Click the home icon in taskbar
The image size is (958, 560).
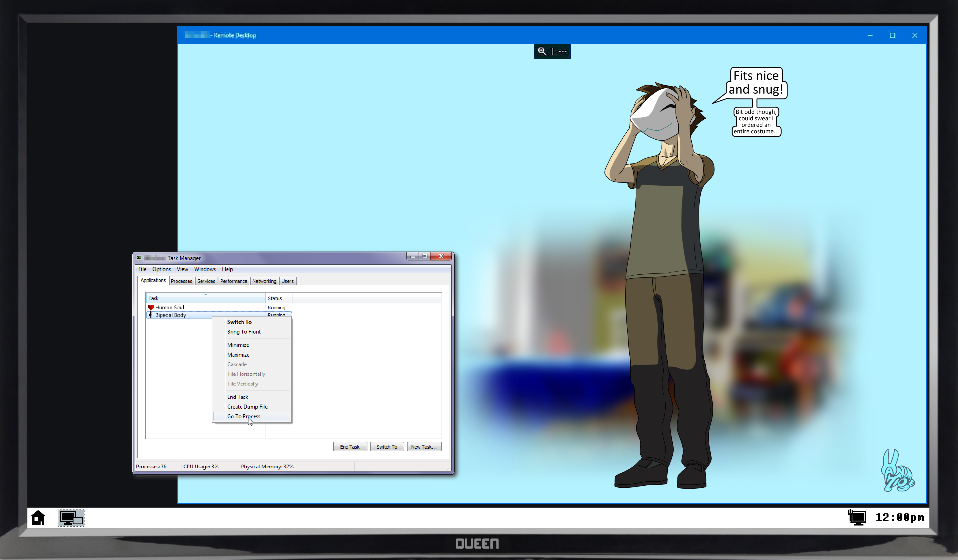coord(38,518)
